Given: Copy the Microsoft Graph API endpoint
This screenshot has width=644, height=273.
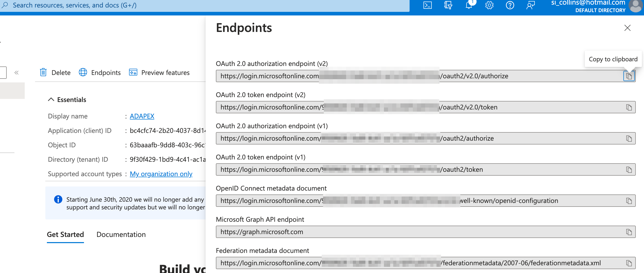Looking at the screenshot, I should 629,232.
